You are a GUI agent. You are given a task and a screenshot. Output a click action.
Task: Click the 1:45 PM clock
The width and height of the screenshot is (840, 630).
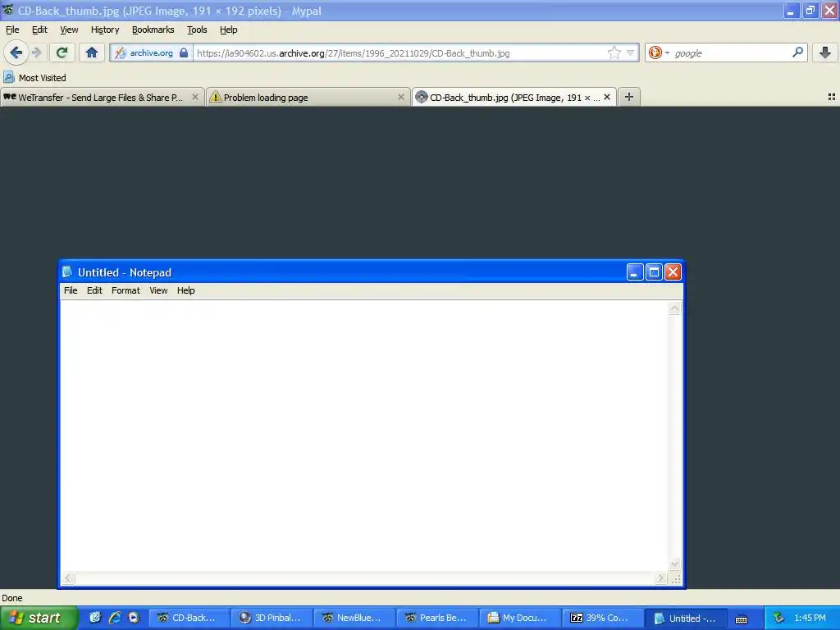point(810,618)
